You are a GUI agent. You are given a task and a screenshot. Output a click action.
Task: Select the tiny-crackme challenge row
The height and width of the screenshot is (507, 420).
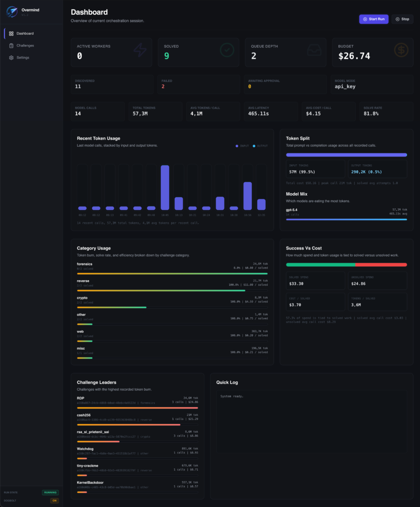138,470
